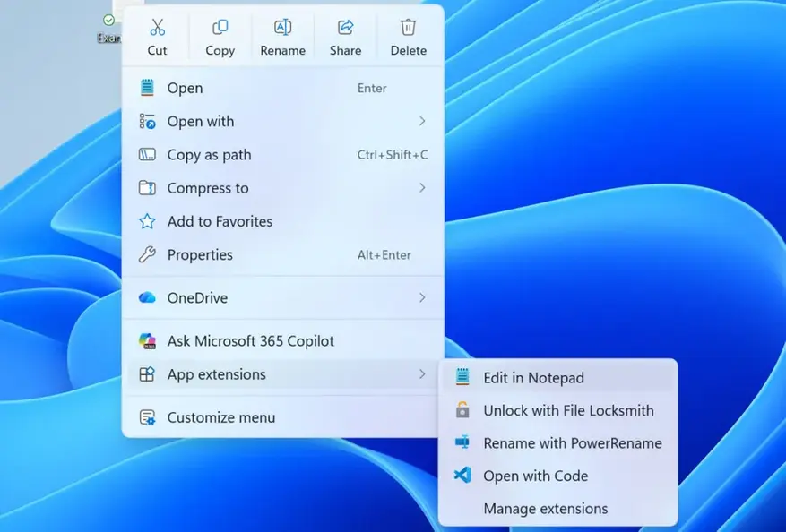Viewport: 786px width, 532px height.
Task: Click the Copy icon in top row
Action: (220, 27)
